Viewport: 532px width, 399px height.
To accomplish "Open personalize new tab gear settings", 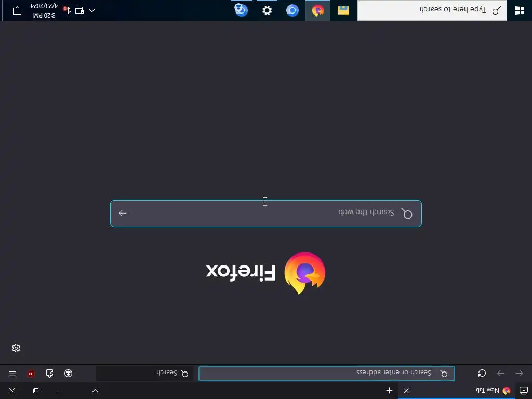I will pyautogui.click(x=16, y=348).
